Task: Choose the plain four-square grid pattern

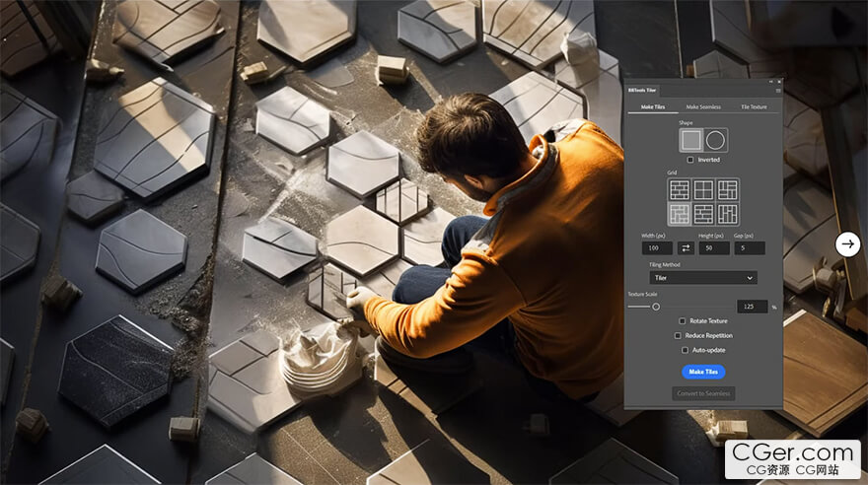Action: (703, 189)
